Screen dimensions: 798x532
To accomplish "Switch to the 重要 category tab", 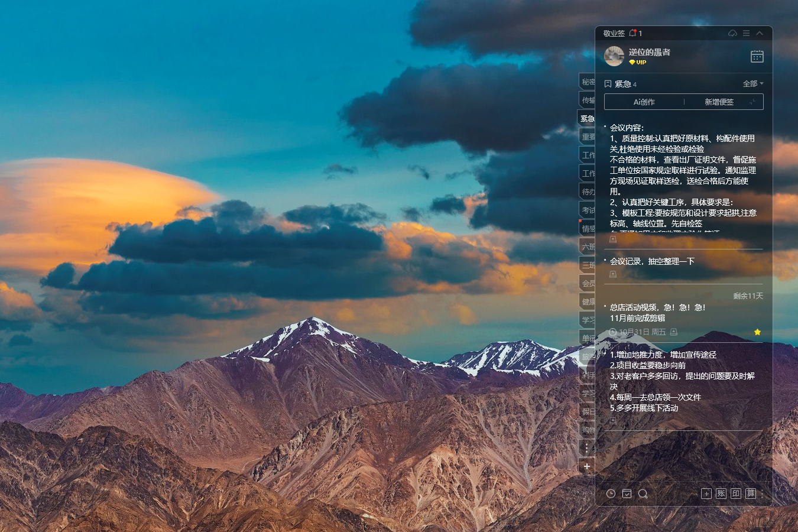I will 588,137.
